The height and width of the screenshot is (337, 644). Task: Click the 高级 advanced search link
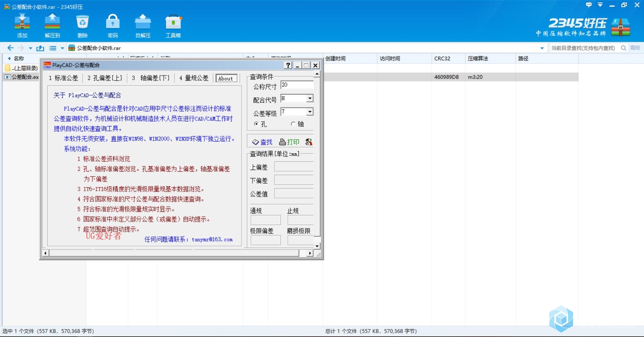coord(635,48)
